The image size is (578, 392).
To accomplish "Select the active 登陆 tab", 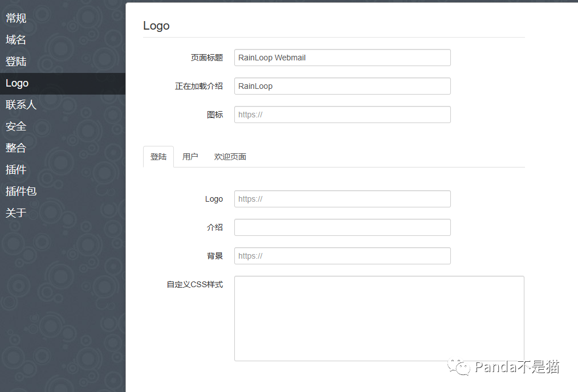I will tap(158, 156).
